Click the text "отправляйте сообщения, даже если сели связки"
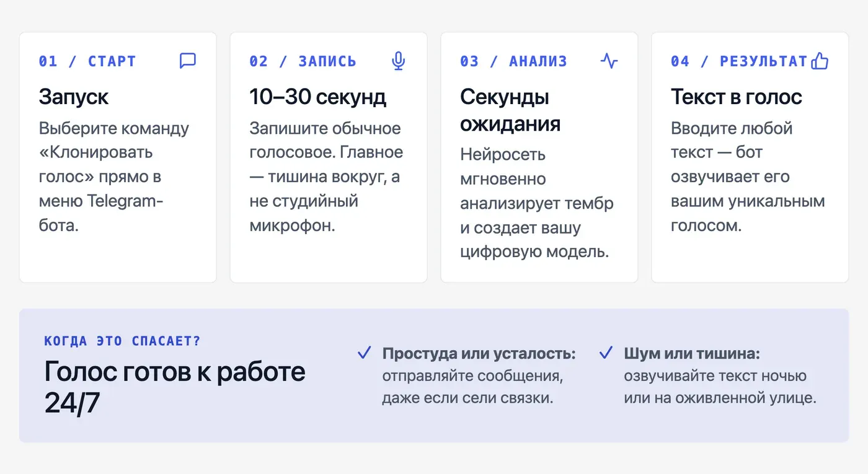This screenshot has height=474, width=868. point(473,387)
